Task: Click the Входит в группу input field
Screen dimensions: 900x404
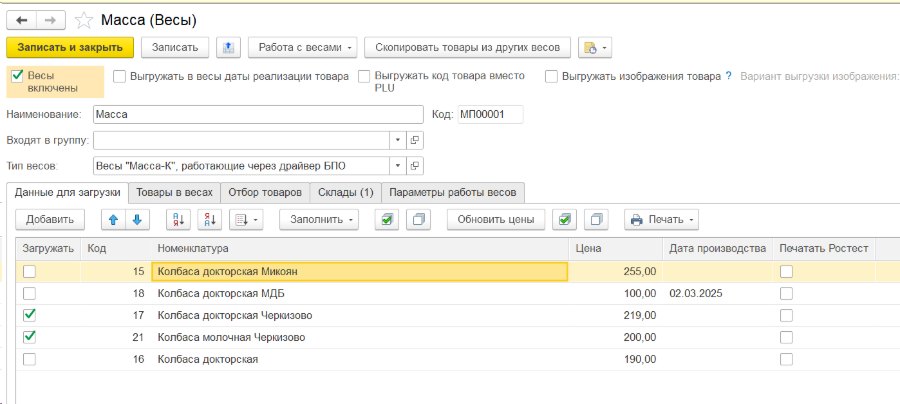Action: [x=242, y=140]
